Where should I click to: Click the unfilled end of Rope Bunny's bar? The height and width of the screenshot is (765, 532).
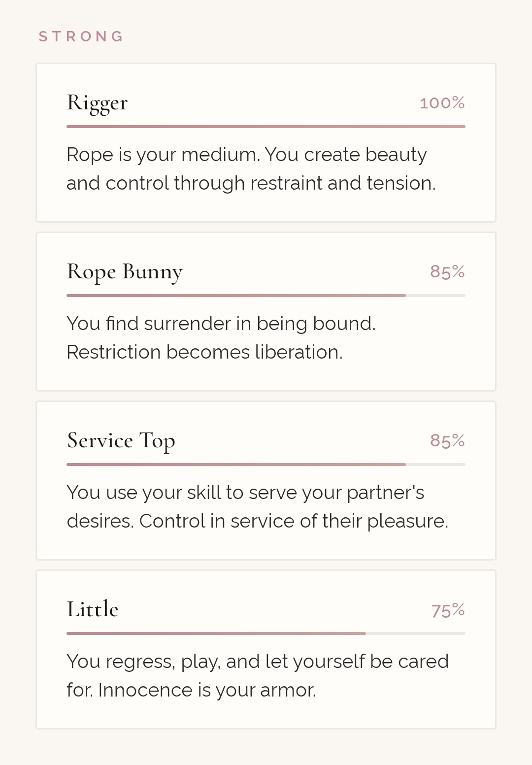[436, 296]
